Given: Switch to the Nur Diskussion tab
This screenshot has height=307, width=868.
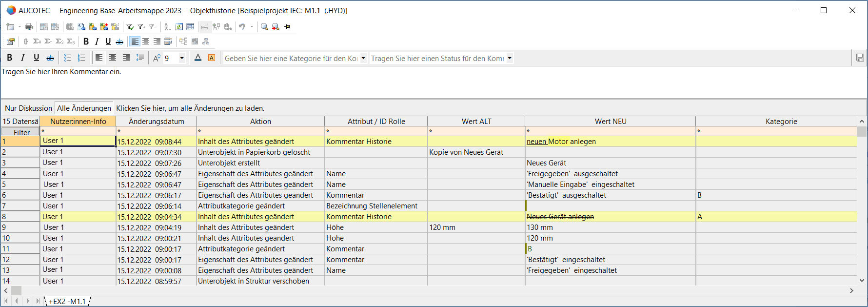Looking at the screenshot, I should click(28, 108).
